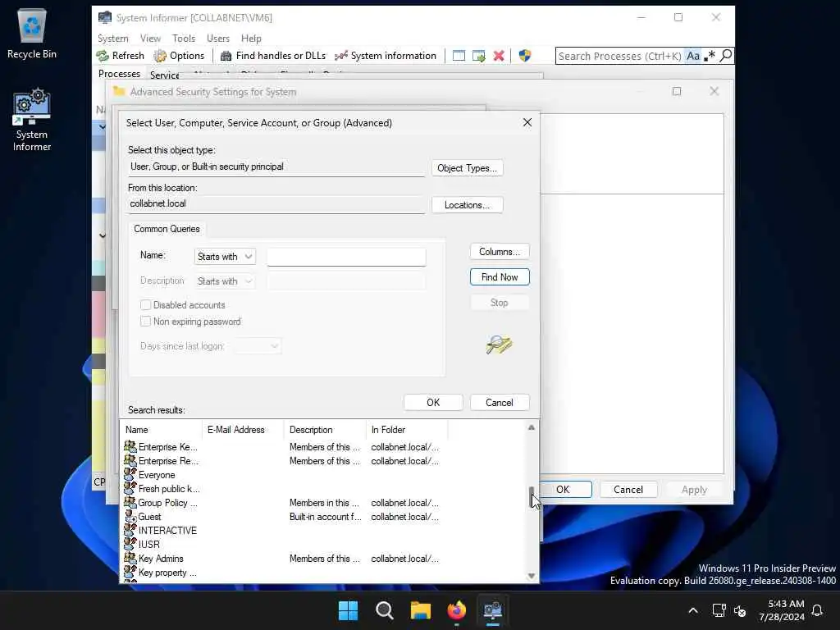Click E-Mail Address column header
Viewport: 840px width, 630px height.
243,430
